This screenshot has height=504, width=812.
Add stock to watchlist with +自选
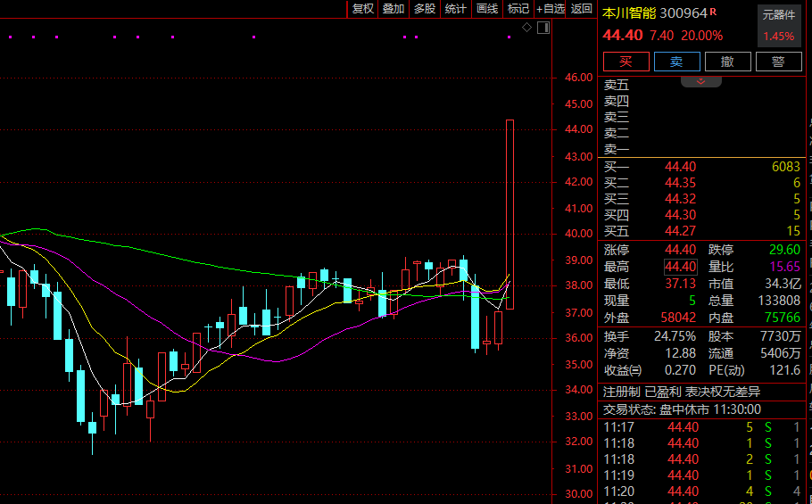coord(551,9)
